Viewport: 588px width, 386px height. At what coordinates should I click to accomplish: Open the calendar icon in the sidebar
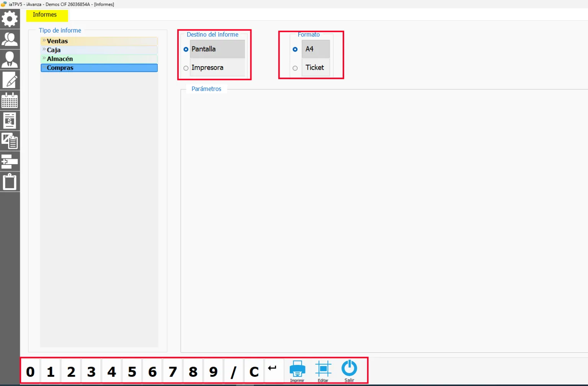[10, 100]
